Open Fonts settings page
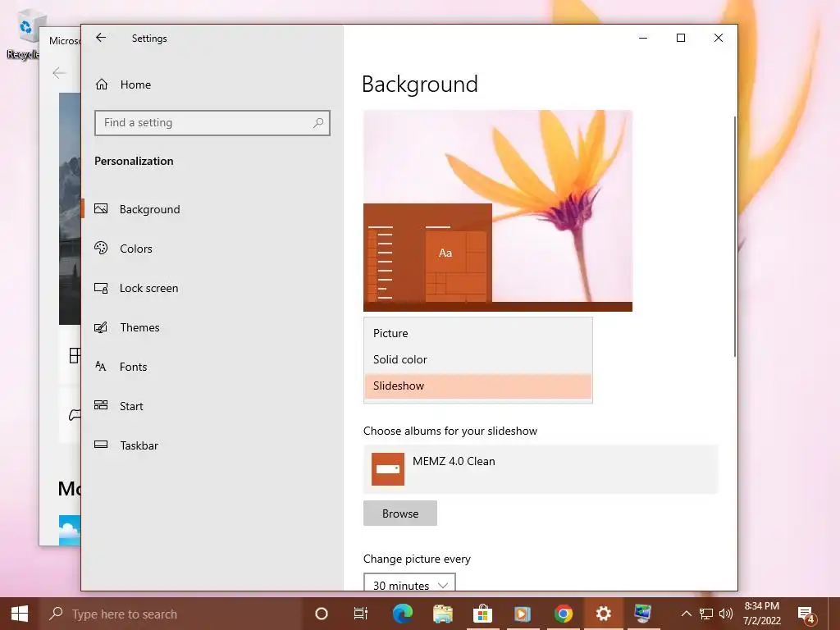This screenshot has width=840, height=630. pyautogui.click(x=212, y=367)
